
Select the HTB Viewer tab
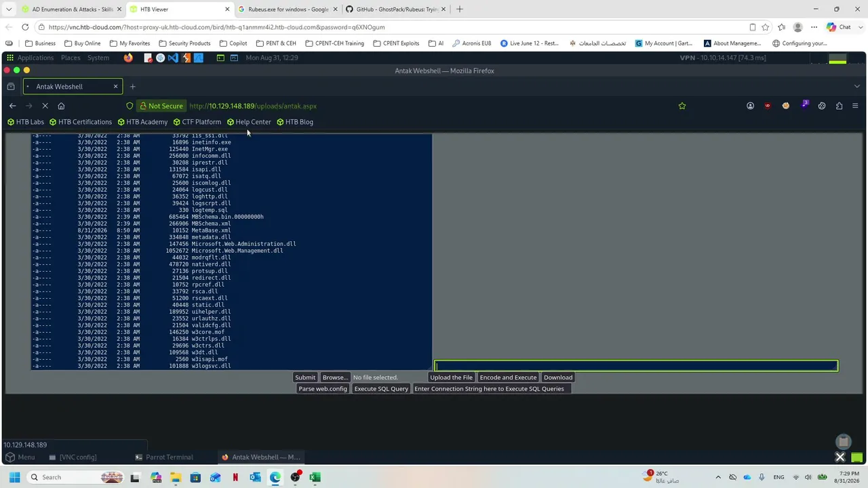[x=179, y=9]
